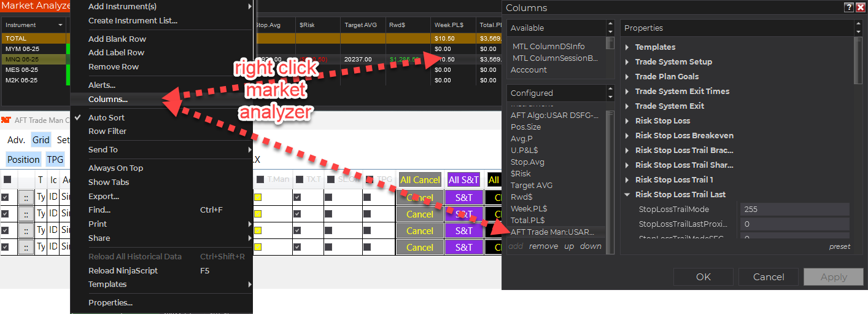This screenshot has width=868, height=314.
Task: Expand the Templates property group
Action: [x=627, y=47]
